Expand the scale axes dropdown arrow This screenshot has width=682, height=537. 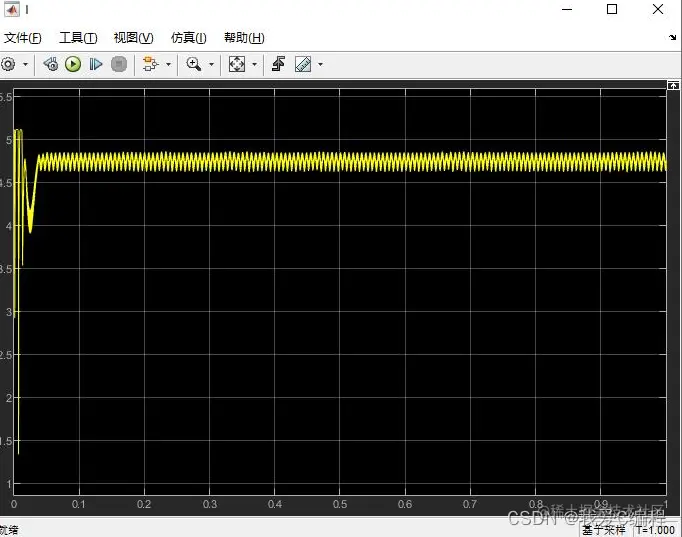254,64
